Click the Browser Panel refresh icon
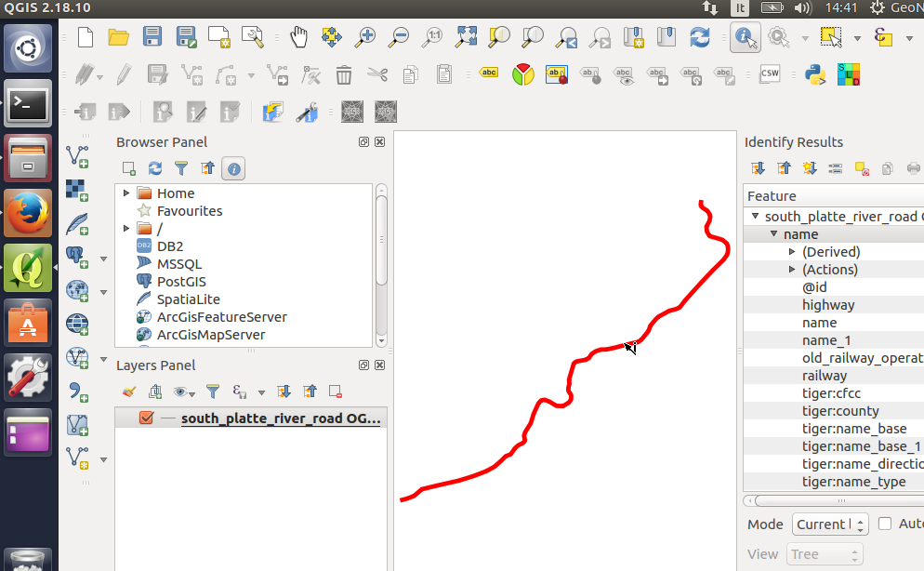This screenshot has height=571, width=924. pyautogui.click(x=155, y=168)
